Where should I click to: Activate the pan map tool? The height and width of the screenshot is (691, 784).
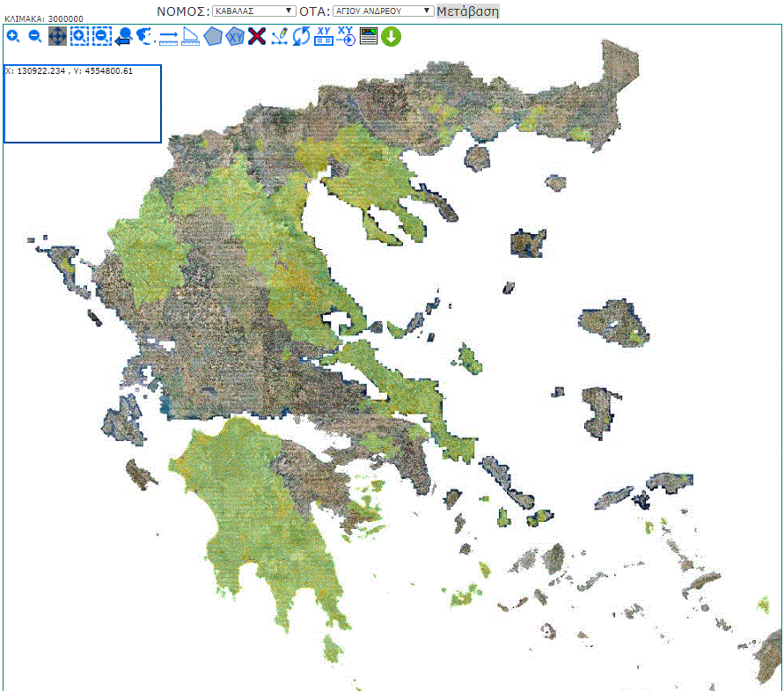(57, 36)
